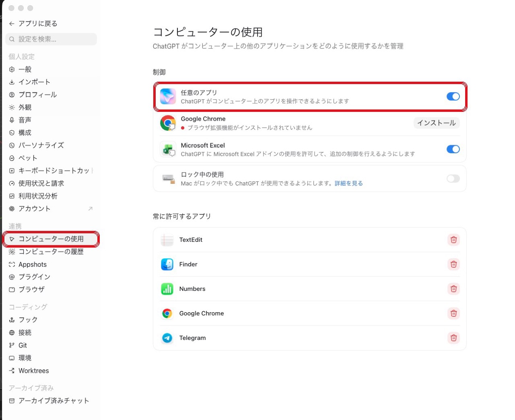Open the 詳細を見る link
The height and width of the screenshot is (420, 515).
[x=349, y=183]
